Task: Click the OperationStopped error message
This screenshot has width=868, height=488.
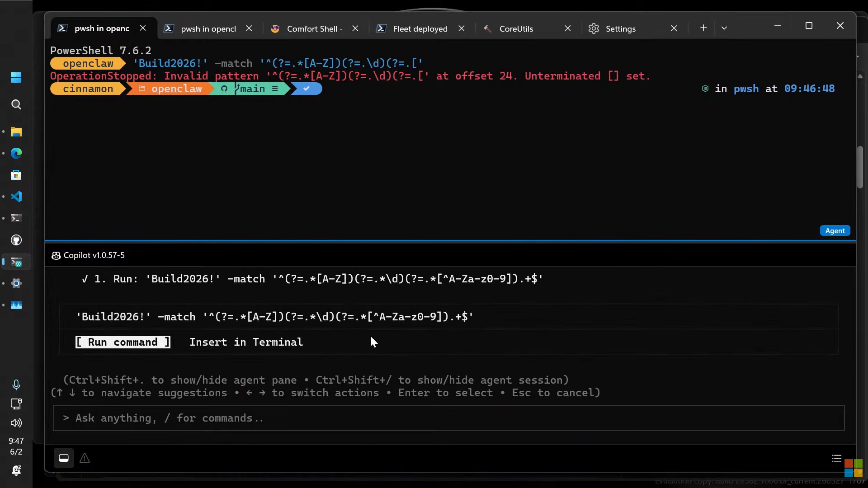Action: coord(350,76)
